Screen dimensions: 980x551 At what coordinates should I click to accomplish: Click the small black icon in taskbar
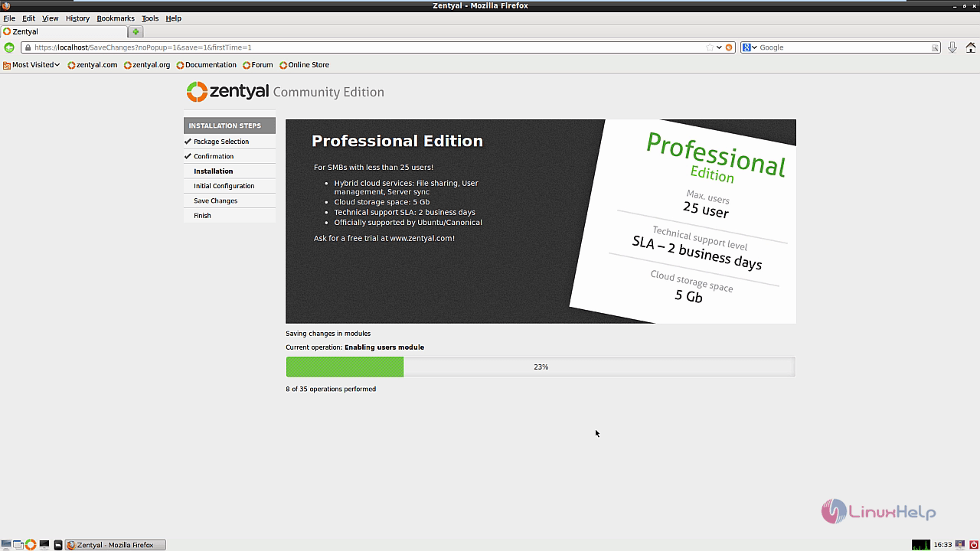(x=57, y=545)
